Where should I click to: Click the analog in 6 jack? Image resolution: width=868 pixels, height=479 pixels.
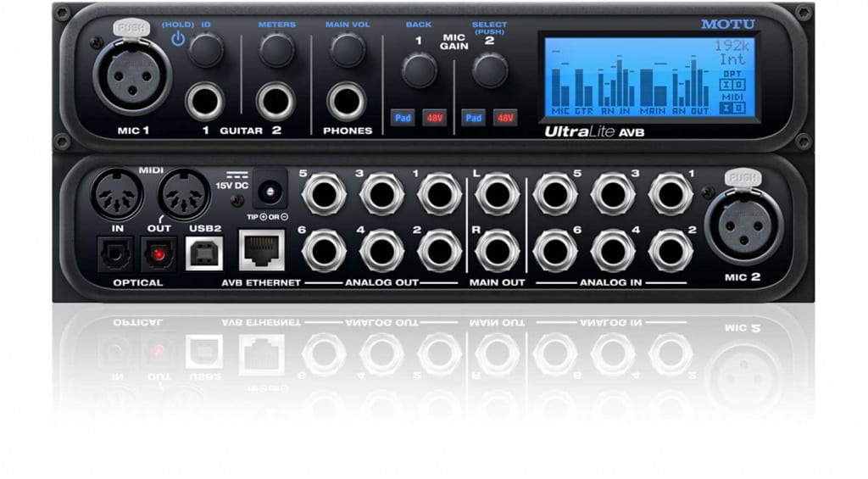(555, 252)
